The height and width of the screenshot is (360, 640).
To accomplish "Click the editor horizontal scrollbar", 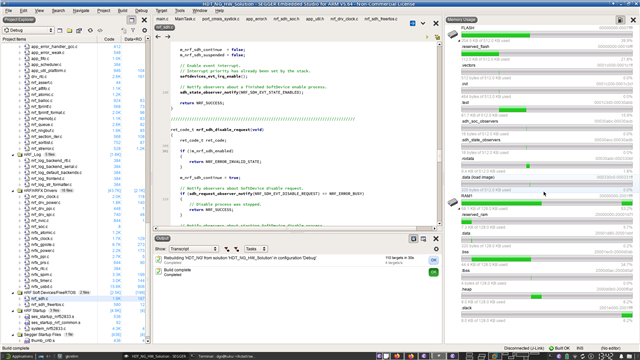I will tap(295, 229).
